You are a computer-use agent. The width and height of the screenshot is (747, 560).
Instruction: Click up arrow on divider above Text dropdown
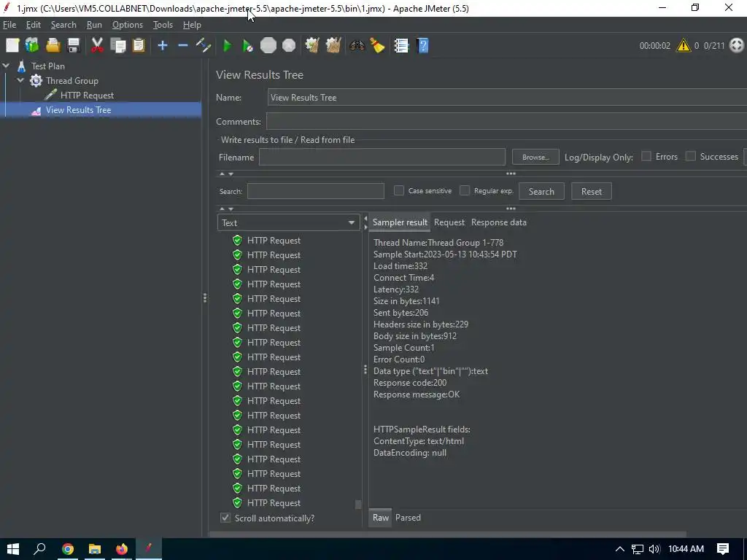point(222,209)
